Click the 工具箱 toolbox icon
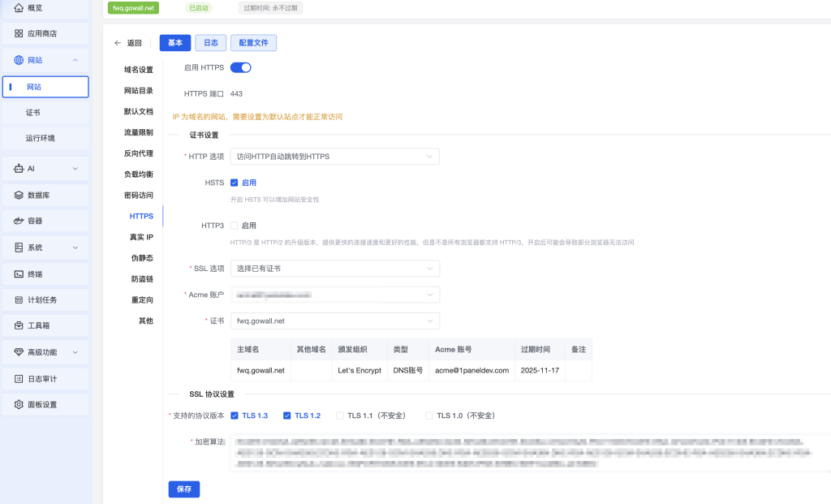This screenshot has width=831, height=504. click(19, 325)
